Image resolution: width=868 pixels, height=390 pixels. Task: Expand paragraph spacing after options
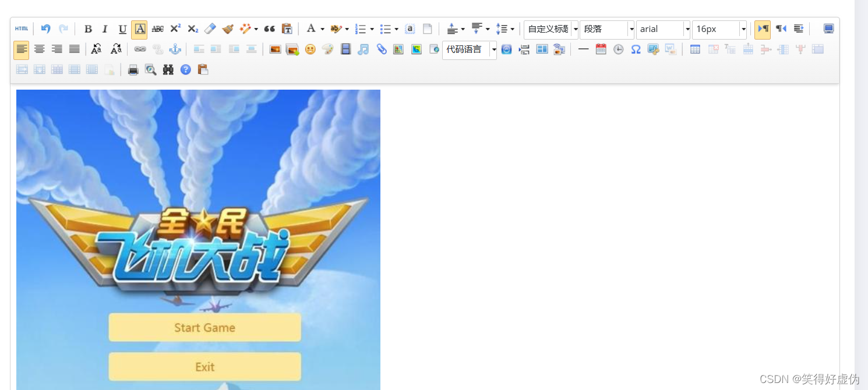488,29
